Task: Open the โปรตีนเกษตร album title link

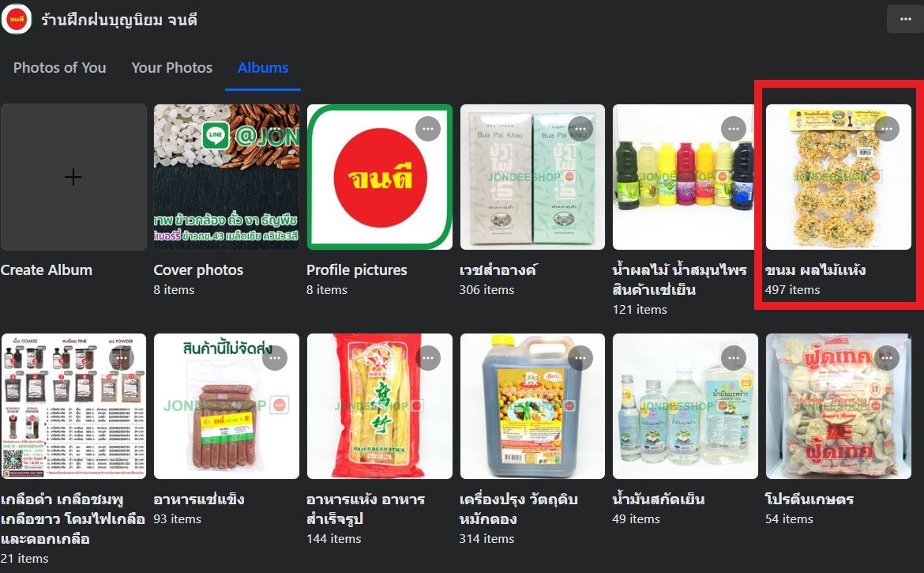Action: (x=809, y=499)
